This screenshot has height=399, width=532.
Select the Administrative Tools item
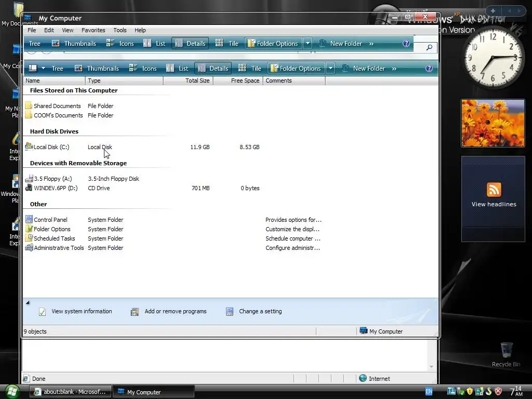(54, 248)
